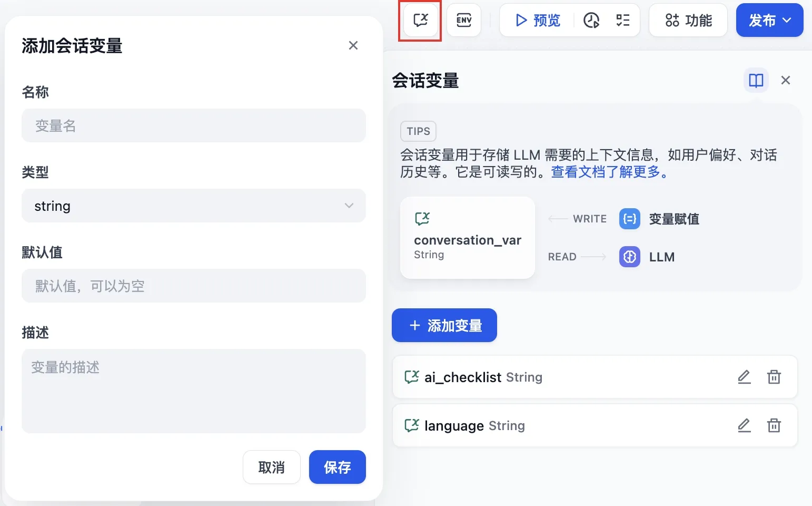The width and height of the screenshot is (812, 506).
Task: Expand the 类型 string type dropdown
Action: pyautogui.click(x=193, y=206)
